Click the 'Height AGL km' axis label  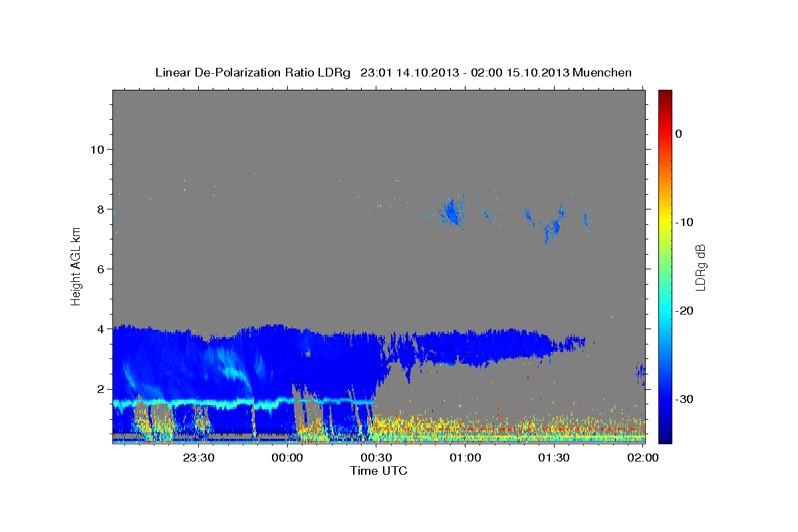[76, 265]
